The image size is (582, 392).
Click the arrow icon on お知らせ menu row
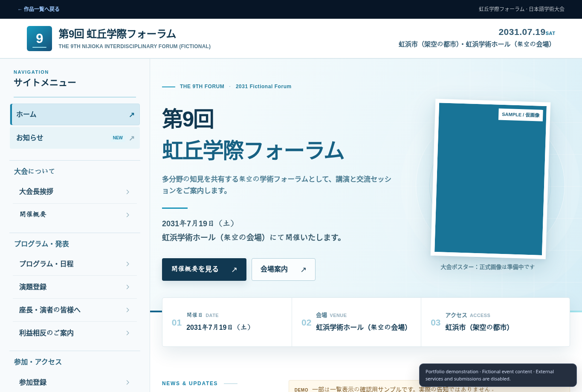[132, 138]
